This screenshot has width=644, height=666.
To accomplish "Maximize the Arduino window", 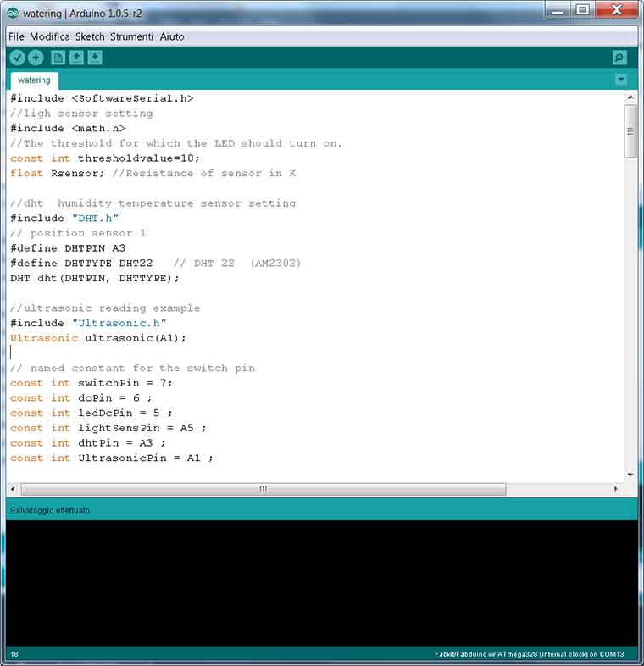I will pos(582,10).
